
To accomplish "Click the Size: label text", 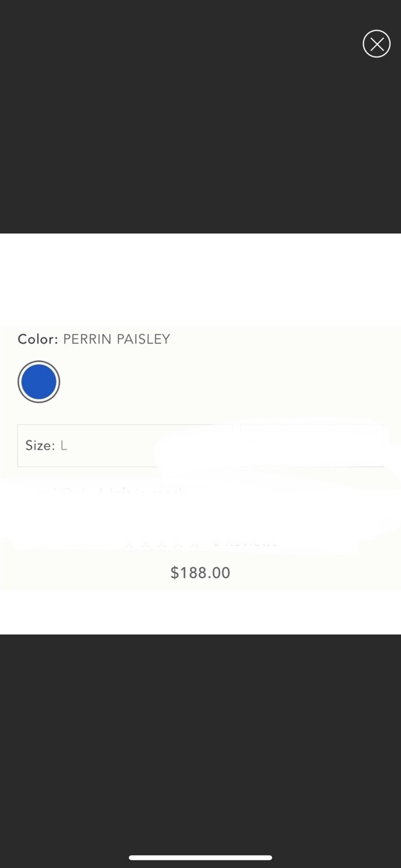I will 40,445.
